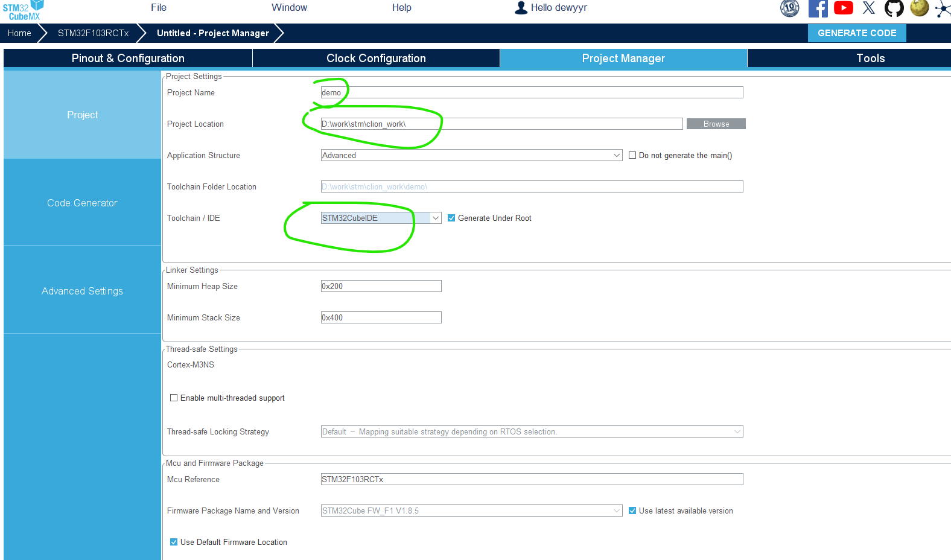Click the Linker Settings group title

(x=192, y=270)
